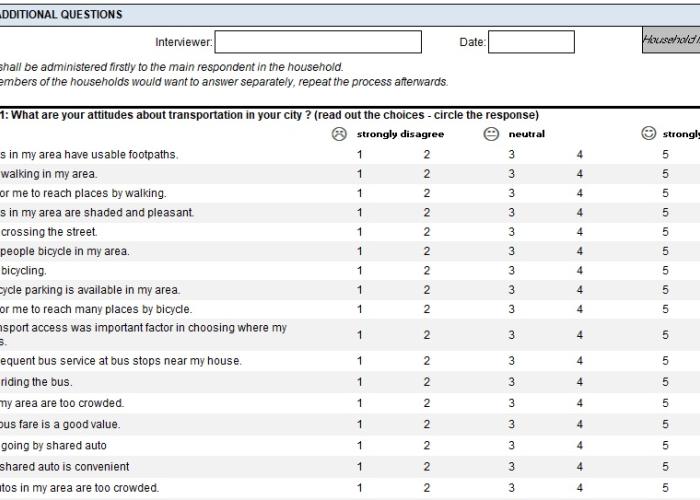Choose 5 for 'have usable footpaths' row

point(665,154)
